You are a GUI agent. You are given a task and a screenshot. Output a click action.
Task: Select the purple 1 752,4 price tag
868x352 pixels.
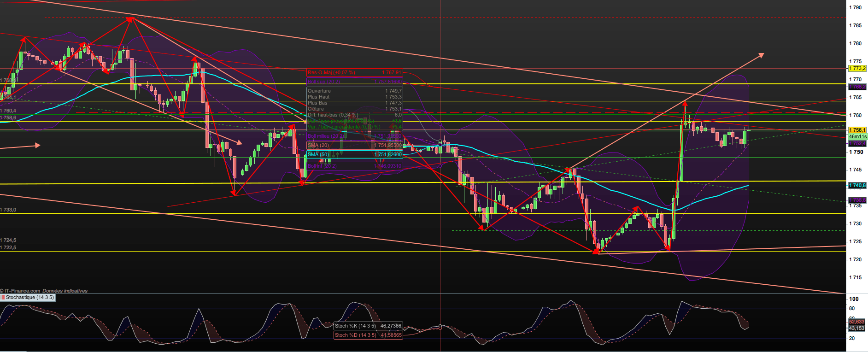click(x=857, y=144)
